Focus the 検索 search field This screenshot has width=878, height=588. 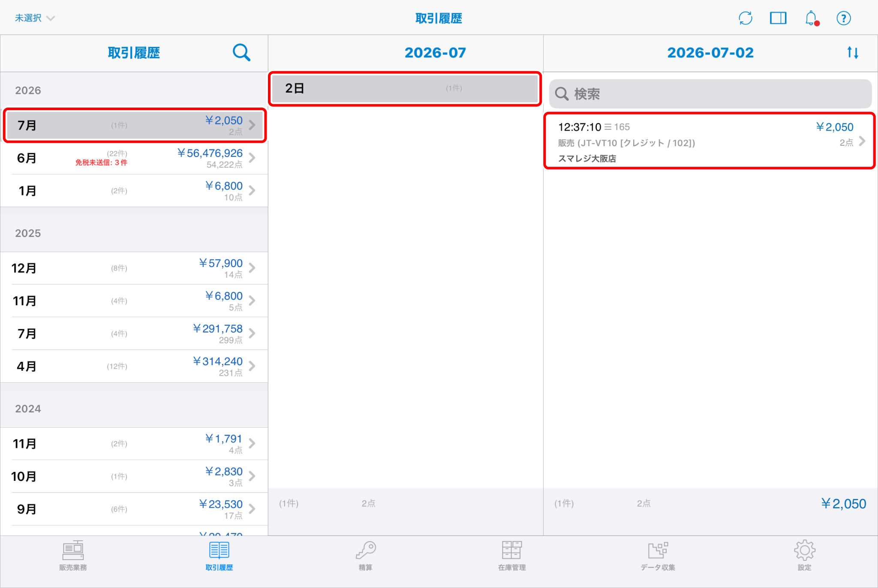pyautogui.click(x=710, y=94)
